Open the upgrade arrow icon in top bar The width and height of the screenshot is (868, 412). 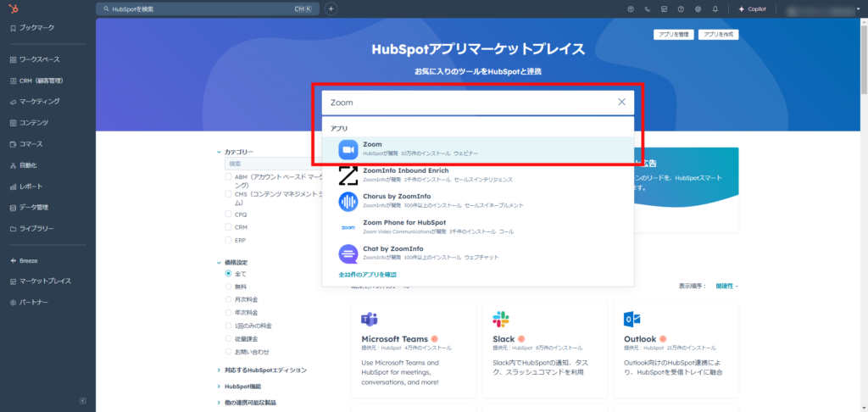click(x=631, y=8)
